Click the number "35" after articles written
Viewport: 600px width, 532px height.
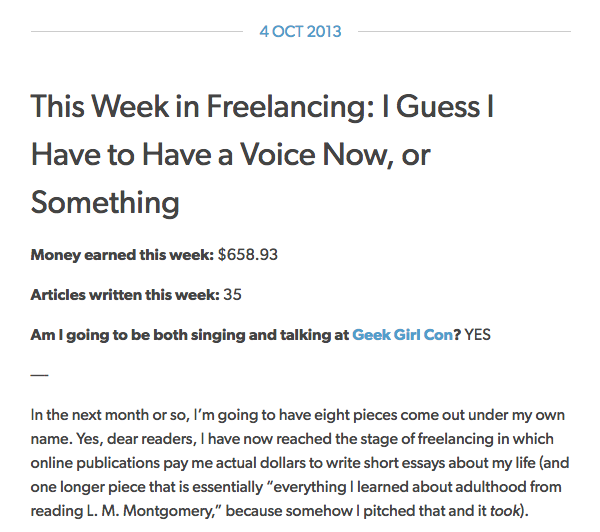[232, 295]
